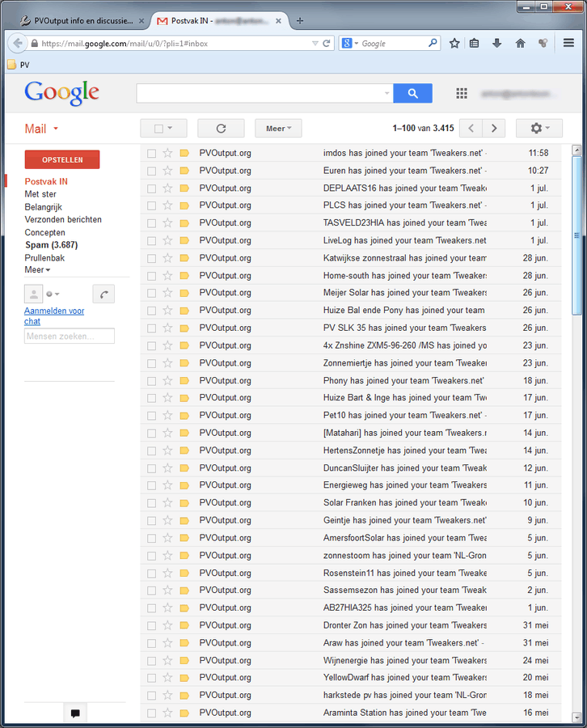This screenshot has width=587, height=728.
Task: Open the Gmail settings gear
Action: (x=539, y=128)
